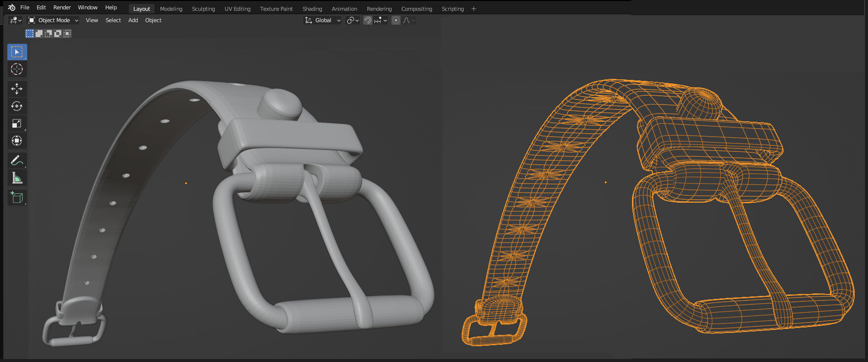Choose the Transform tool
Viewport: 868px width, 362px height.
17,141
